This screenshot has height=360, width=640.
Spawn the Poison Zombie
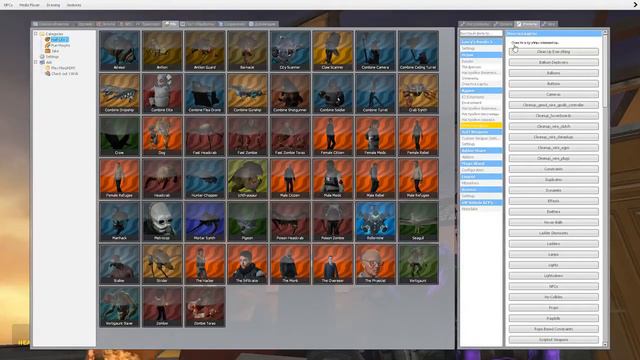point(333,221)
